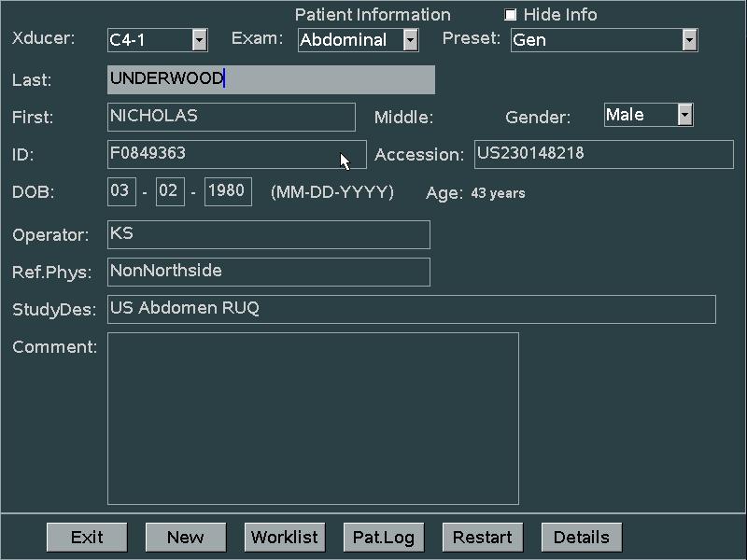Open the Worklist
The width and height of the screenshot is (747, 560).
[x=285, y=537]
